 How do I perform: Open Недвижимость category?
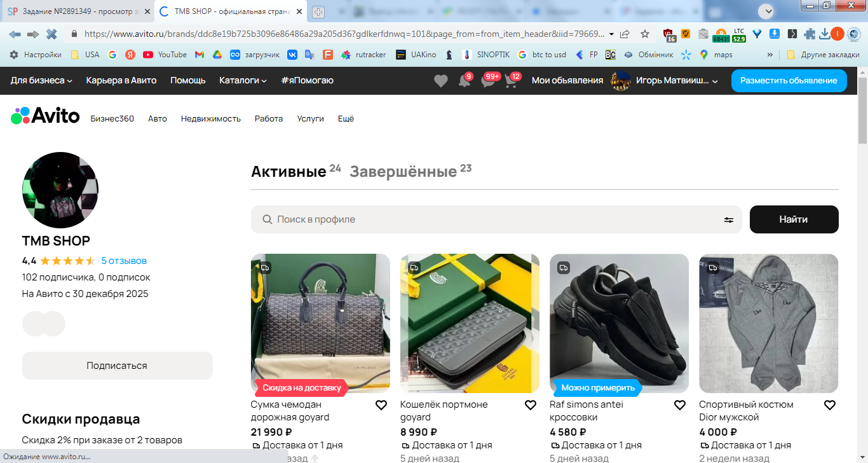[x=211, y=118]
